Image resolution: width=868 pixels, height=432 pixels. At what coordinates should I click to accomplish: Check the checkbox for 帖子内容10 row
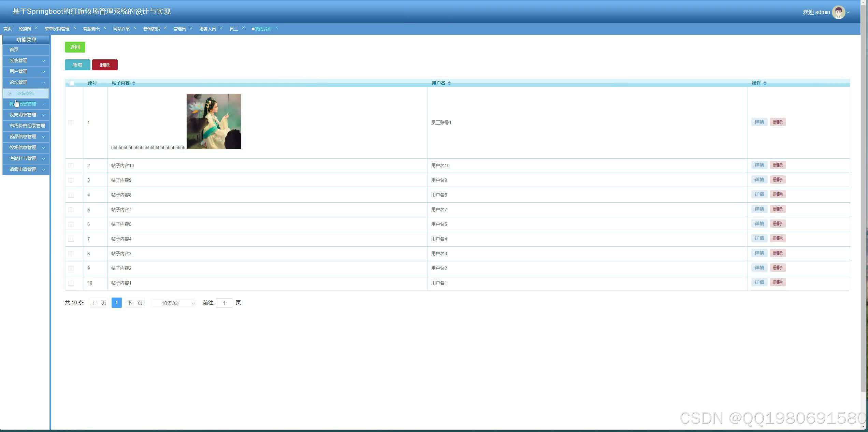coord(71,165)
